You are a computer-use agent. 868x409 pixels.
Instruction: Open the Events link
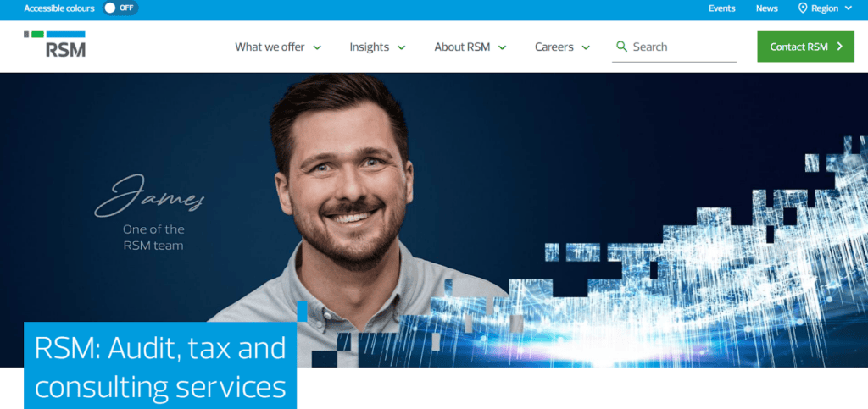click(x=722, y=8)
